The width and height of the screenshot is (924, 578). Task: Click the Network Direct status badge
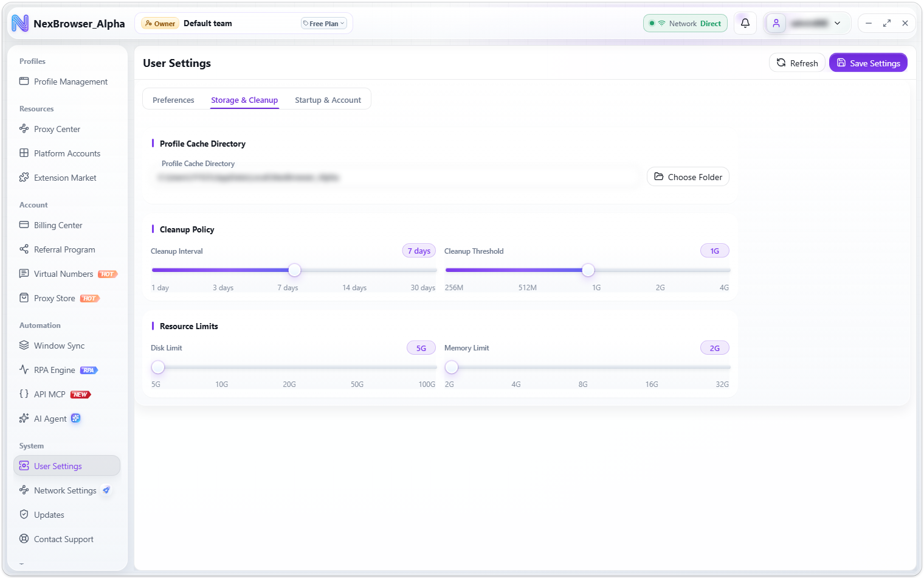pos(685,23)
